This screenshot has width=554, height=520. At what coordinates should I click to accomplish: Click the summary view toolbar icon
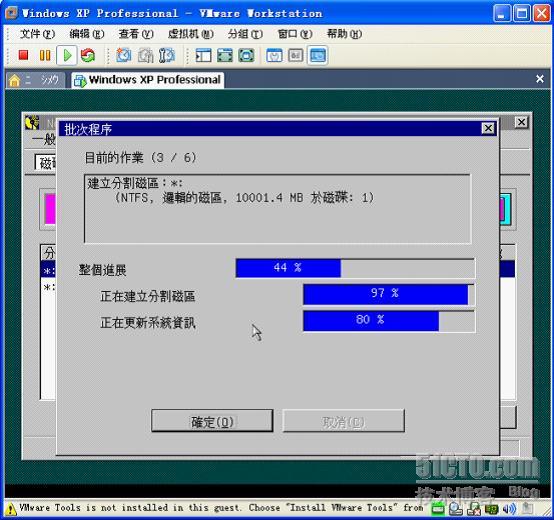coord(275,55)
